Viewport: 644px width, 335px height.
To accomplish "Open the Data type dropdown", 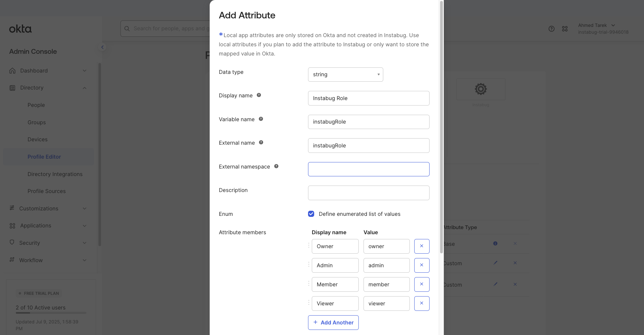I will tap(345, 75).
